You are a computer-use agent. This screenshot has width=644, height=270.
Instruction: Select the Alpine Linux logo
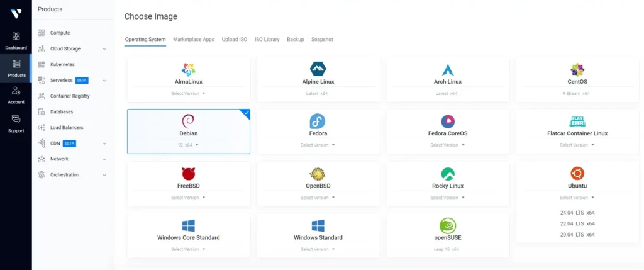point(318,69)
